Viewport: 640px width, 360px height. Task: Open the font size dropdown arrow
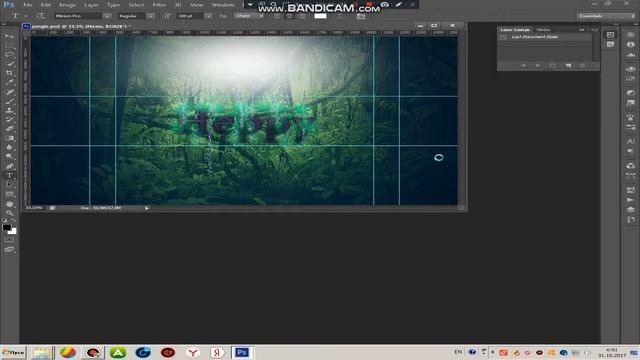208,16
